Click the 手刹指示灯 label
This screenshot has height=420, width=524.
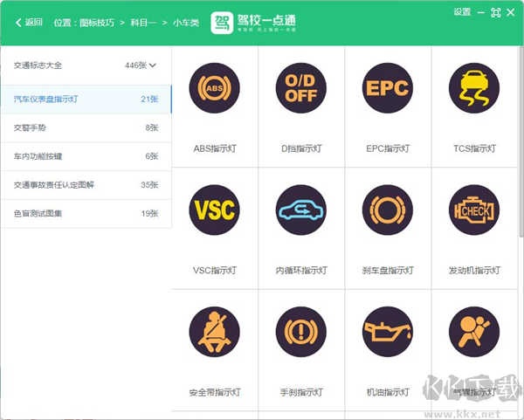tap(301, 392)
